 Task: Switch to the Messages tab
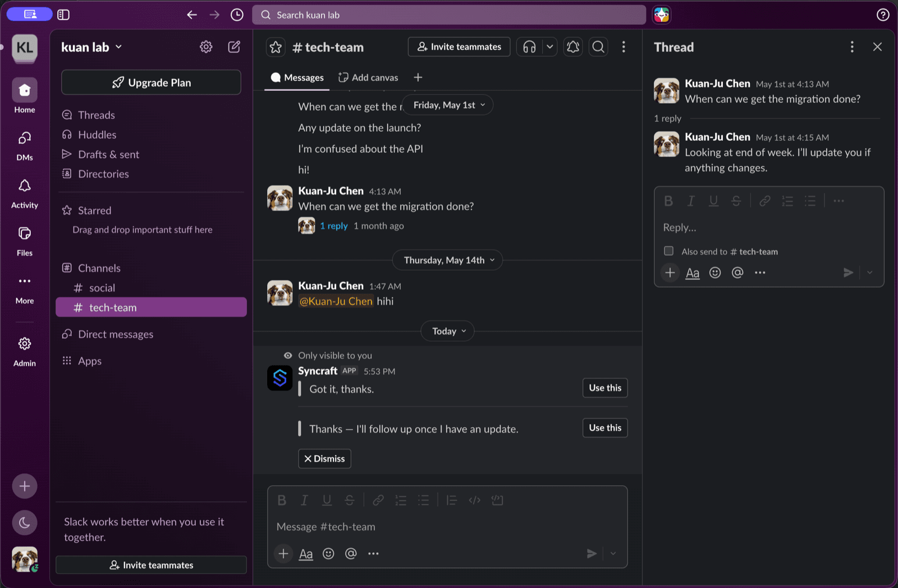pos(297,77)
